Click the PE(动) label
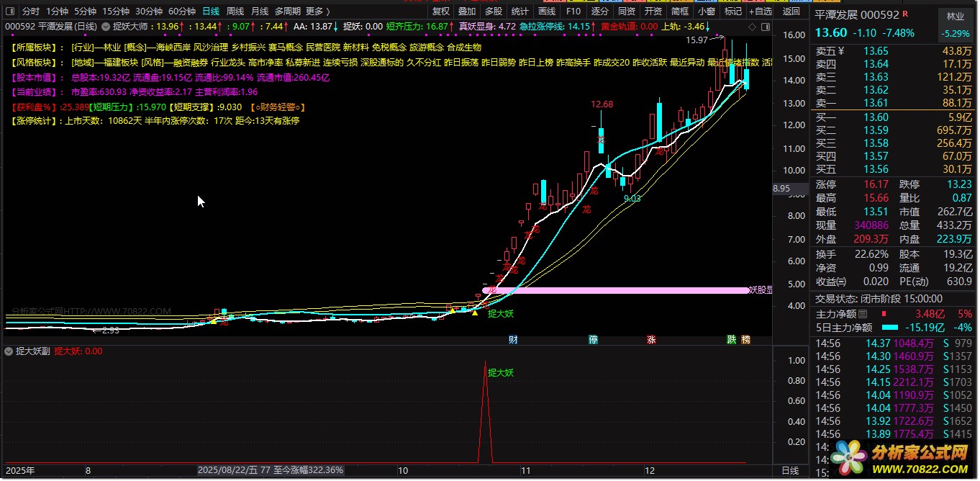 914,282
